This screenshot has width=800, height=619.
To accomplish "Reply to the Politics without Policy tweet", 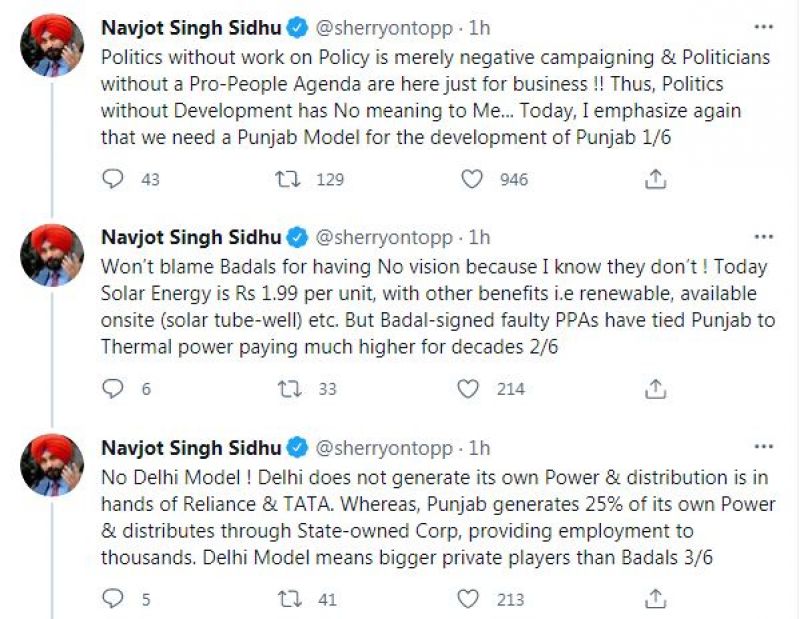I will (x=114, y=179).
